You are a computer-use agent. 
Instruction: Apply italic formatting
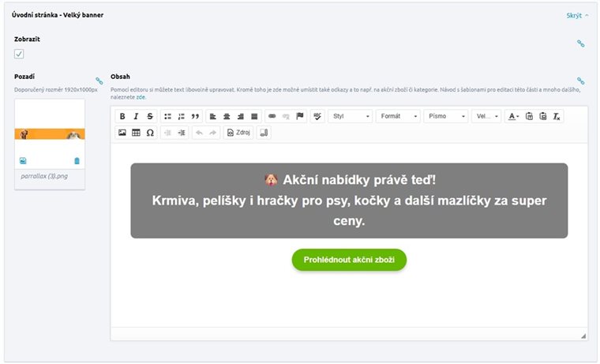click(136, 117)
